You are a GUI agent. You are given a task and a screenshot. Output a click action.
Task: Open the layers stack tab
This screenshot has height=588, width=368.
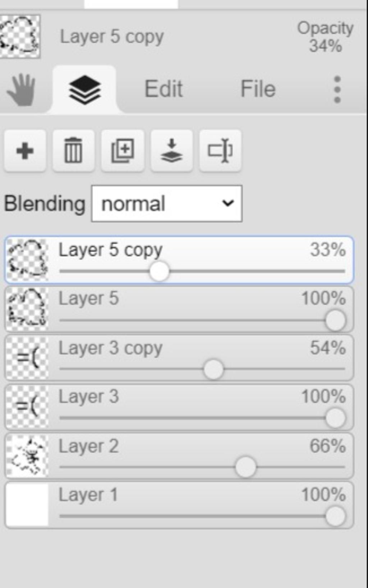tap(84, 89)
